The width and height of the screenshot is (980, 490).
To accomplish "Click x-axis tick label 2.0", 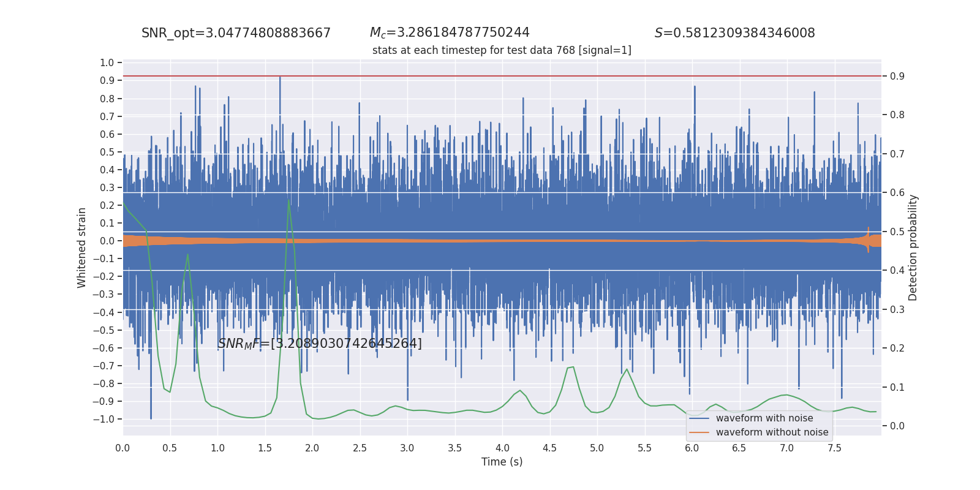I will pyautogui.click(x=312, y=448).
